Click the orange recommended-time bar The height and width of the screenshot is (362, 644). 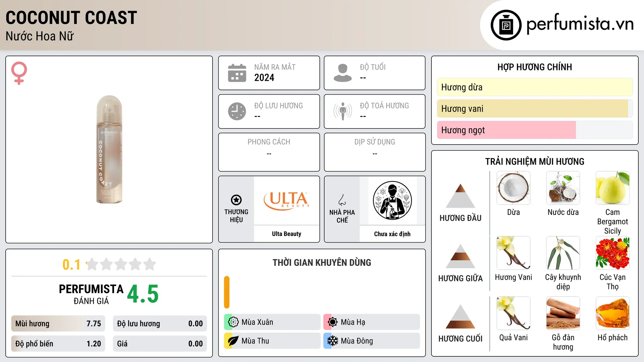pyautogui.click(x=227, y=292)
